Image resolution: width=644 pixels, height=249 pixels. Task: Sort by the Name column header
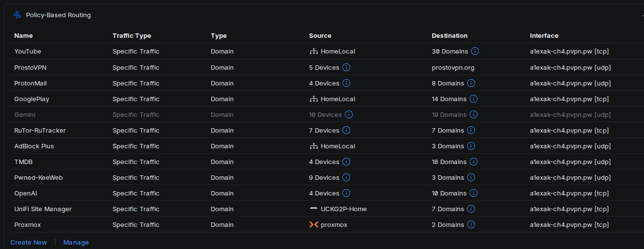(24, 35)
